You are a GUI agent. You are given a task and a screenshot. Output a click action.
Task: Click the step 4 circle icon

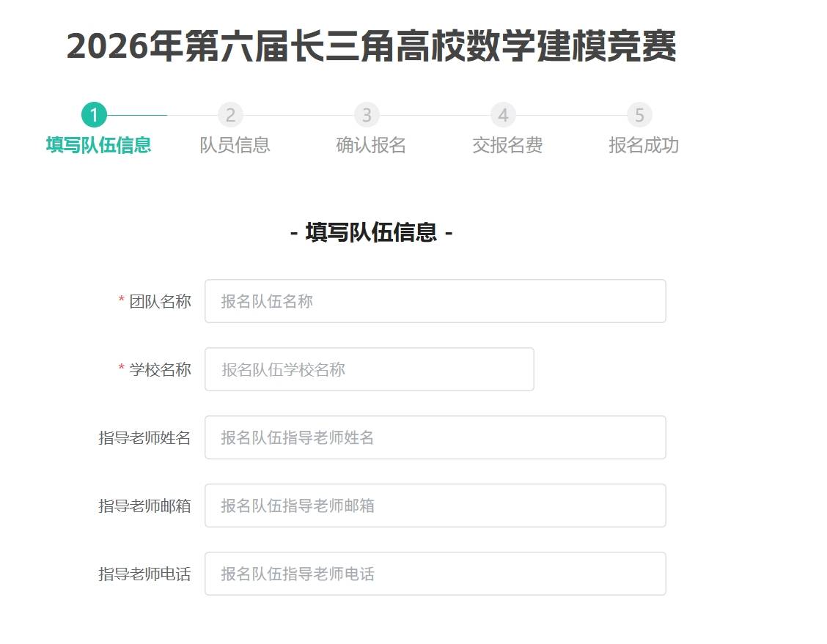pyautogui.click(x=503, y=115)
